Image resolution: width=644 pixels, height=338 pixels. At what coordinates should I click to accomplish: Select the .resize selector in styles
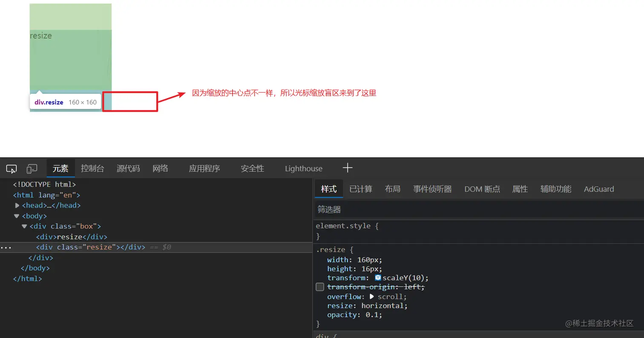tap(329, 249)
